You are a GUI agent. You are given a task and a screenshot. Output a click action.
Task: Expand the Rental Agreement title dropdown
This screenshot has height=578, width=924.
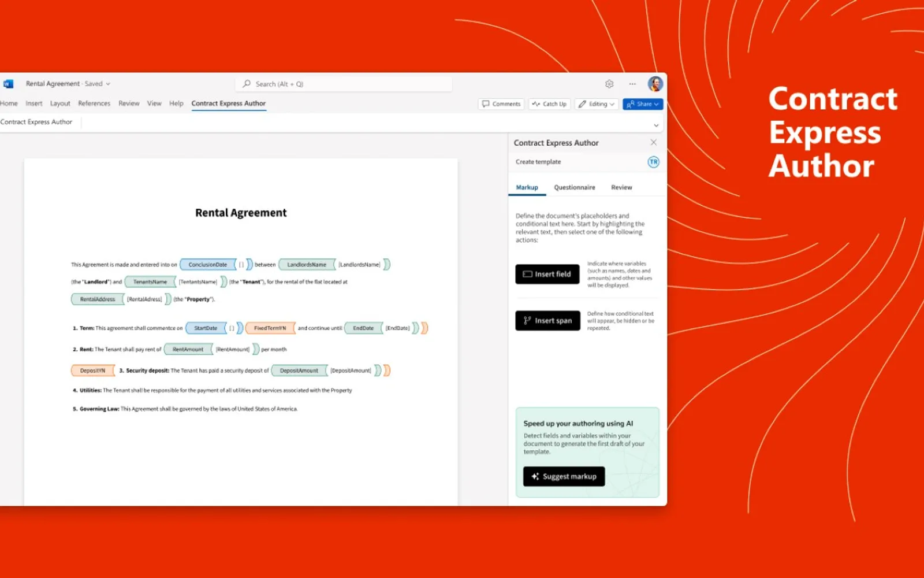click(108, 84)
